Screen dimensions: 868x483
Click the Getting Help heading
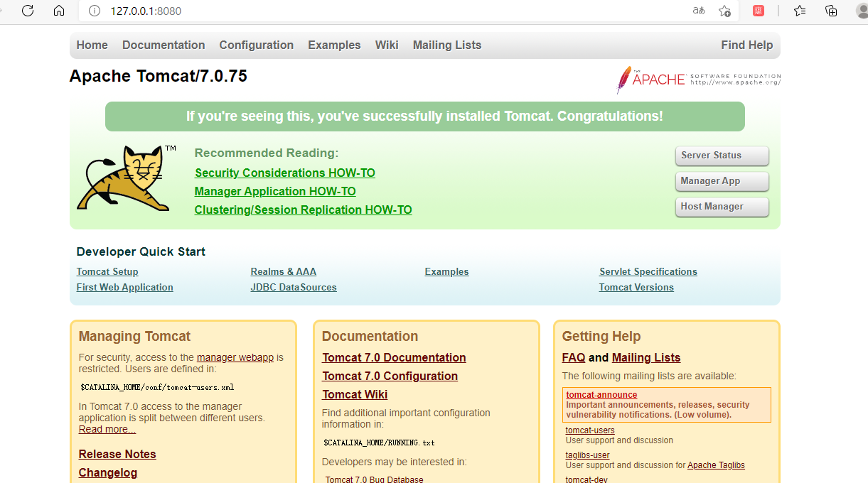[x=601, y=336]
